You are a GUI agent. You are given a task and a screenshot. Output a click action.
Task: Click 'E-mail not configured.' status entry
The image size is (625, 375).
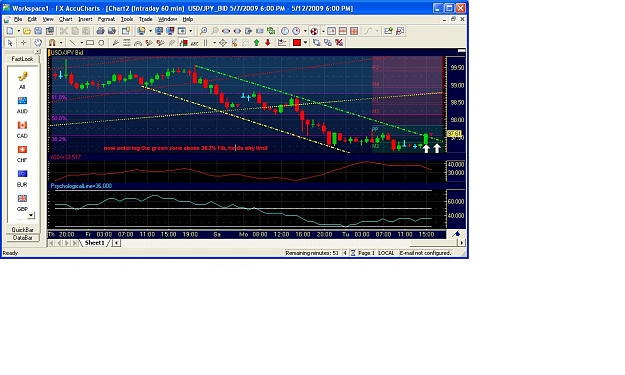(x=425, y=253)
